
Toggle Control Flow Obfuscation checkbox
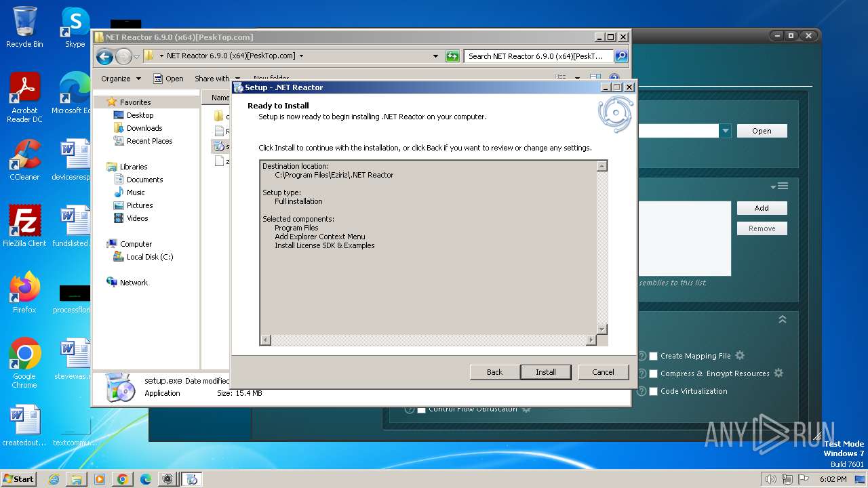(421, 409)
